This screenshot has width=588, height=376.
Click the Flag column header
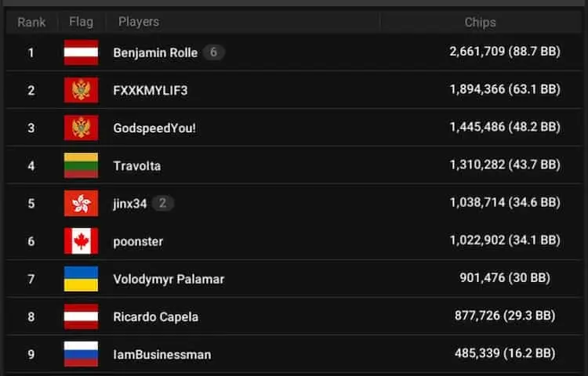coord(81,22)
